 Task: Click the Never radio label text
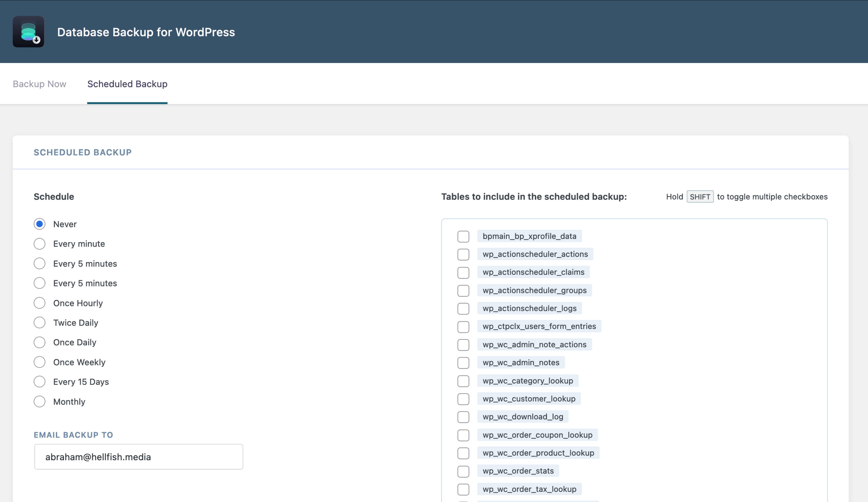tap(65, 224)
